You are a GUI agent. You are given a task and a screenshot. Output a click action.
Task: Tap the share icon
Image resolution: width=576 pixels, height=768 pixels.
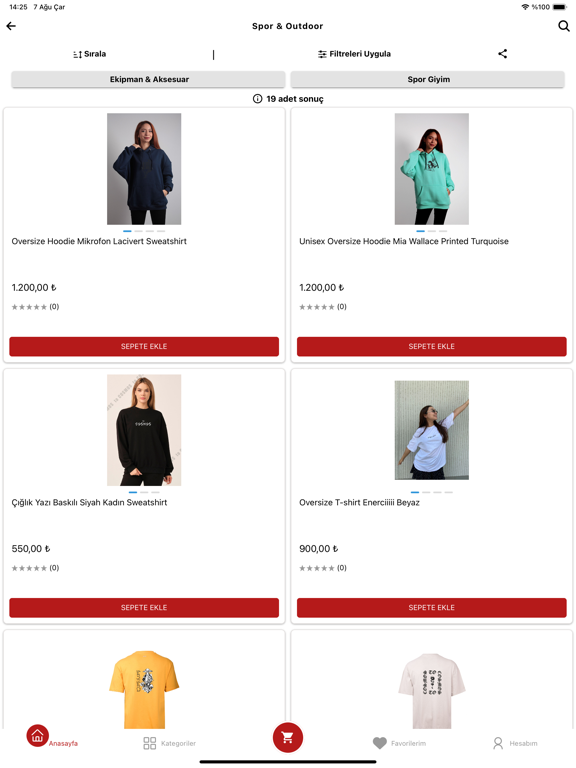coord(503,54)
